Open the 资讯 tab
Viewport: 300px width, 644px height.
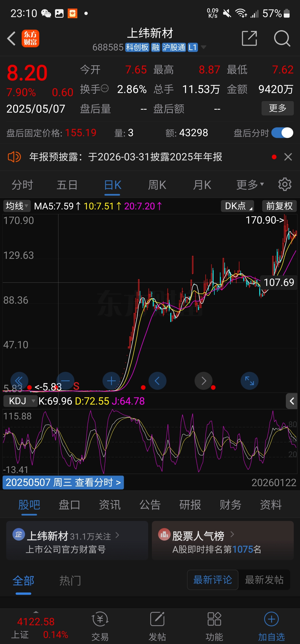point(110,505)
